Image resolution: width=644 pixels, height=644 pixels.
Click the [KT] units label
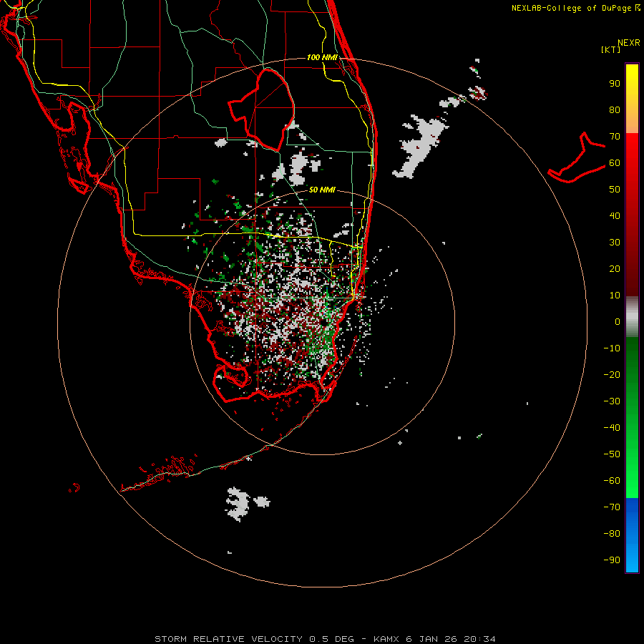tap(610, 49)
